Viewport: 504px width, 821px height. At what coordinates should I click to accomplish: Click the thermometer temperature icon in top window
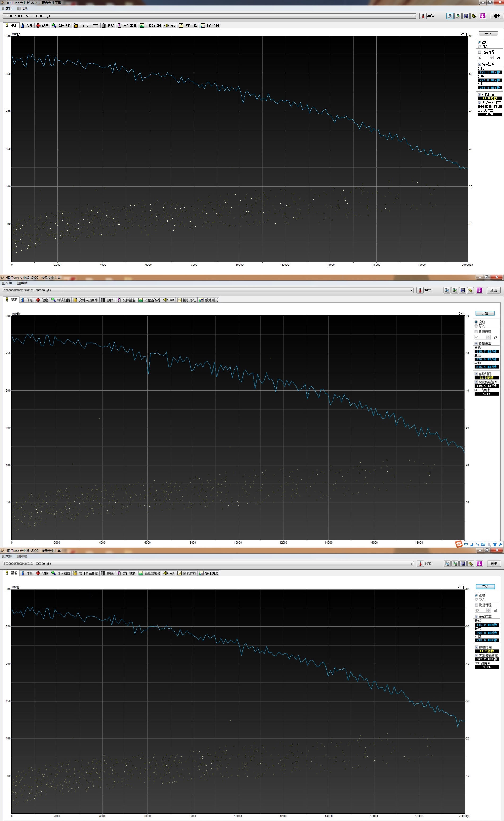[x=423, y=16]
